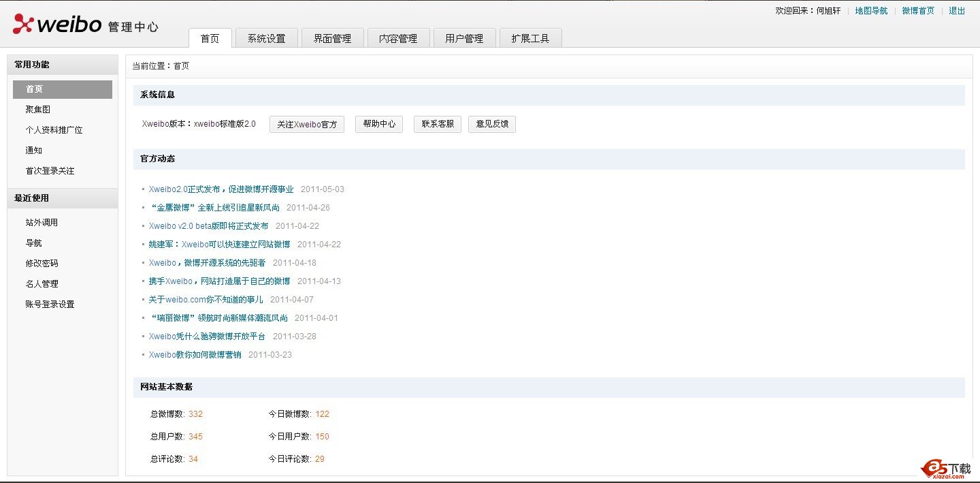Open the 内容管理 tab
This screenshot has width=980, height=483.
pyautogui.click(x=398, y=38)
